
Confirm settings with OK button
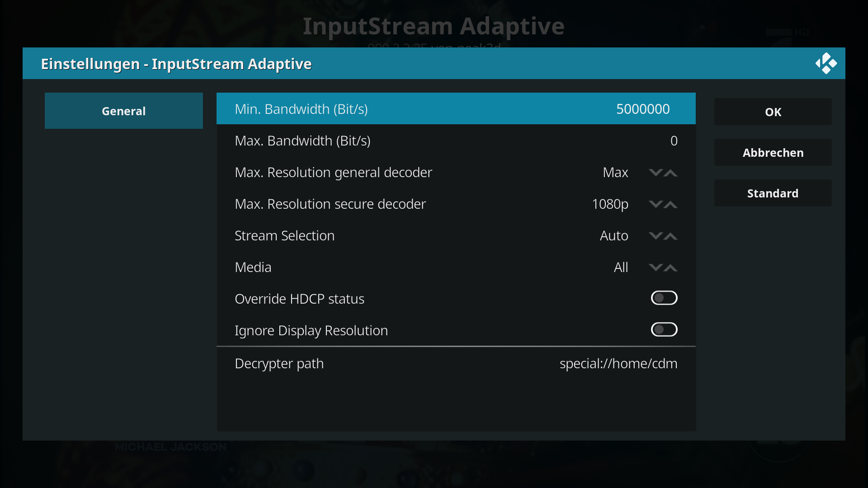coord(773,112)
